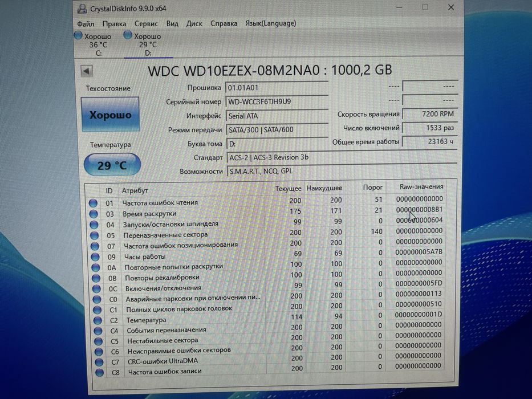Click the Буква тома field D:

tap(277, 144)
